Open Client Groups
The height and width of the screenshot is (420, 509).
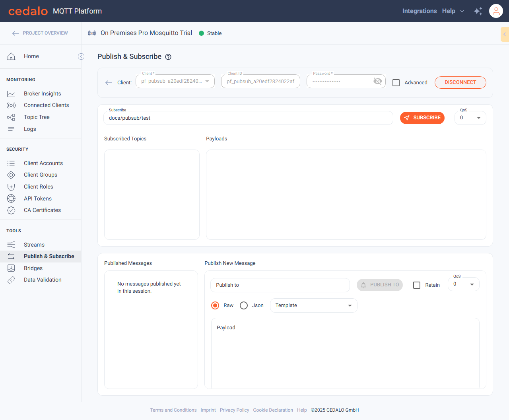click(x=41, y=175)
